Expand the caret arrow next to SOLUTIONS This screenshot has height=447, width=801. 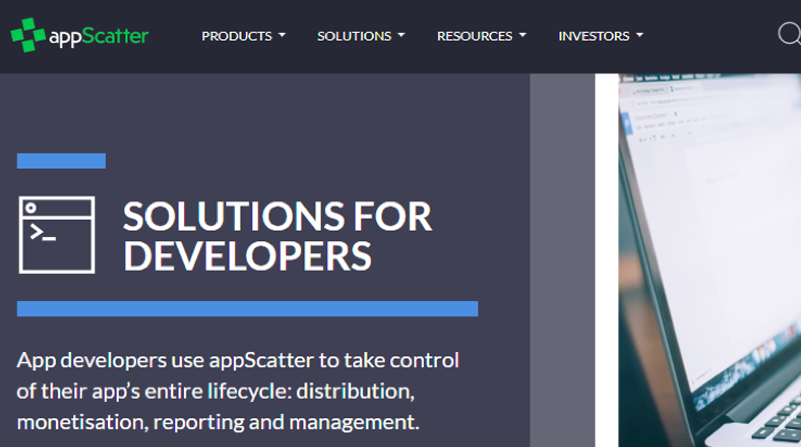click(401, 36)
